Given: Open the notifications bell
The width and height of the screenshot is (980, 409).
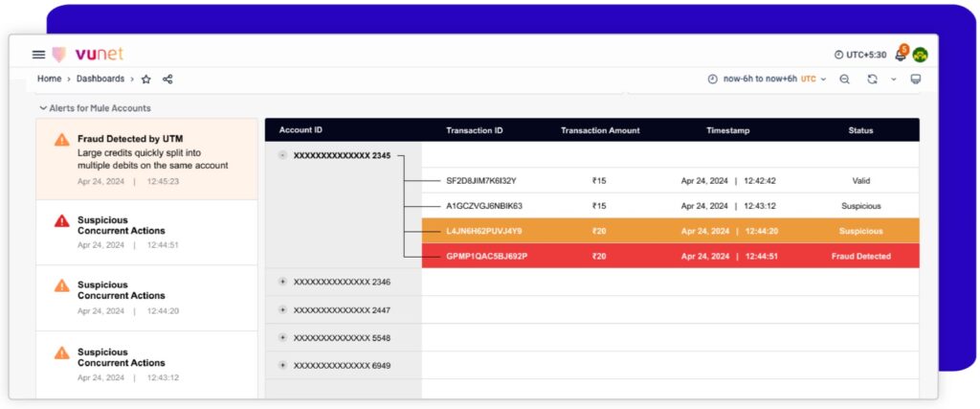Looking at the screenshot, I should tap(900, 55).
